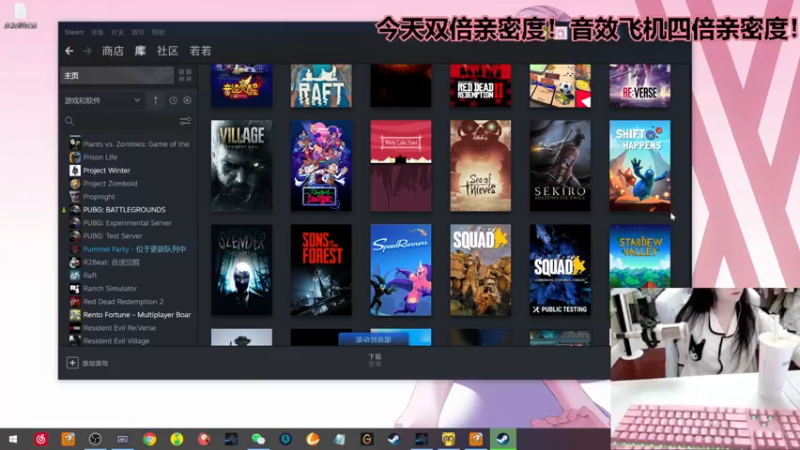The height and width of the screenshot is (450, 800).
Task: Go forward with the right arrow
Action: coord(87,51)
